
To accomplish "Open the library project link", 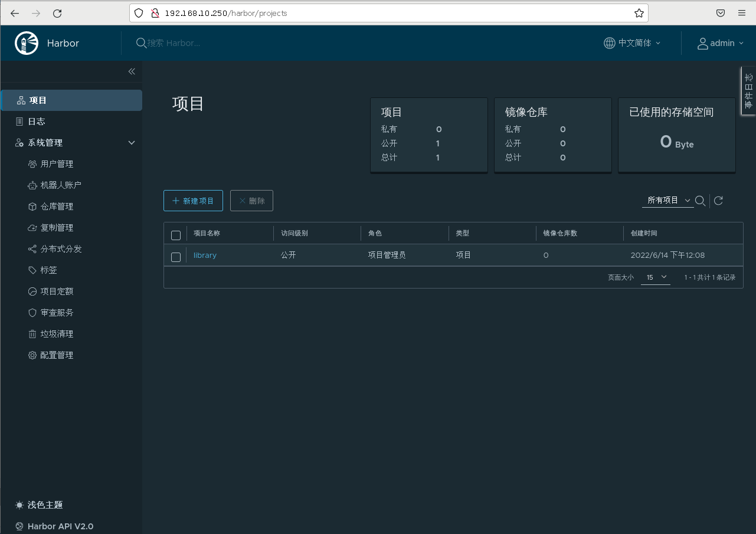I will click(x=205, y=255).
